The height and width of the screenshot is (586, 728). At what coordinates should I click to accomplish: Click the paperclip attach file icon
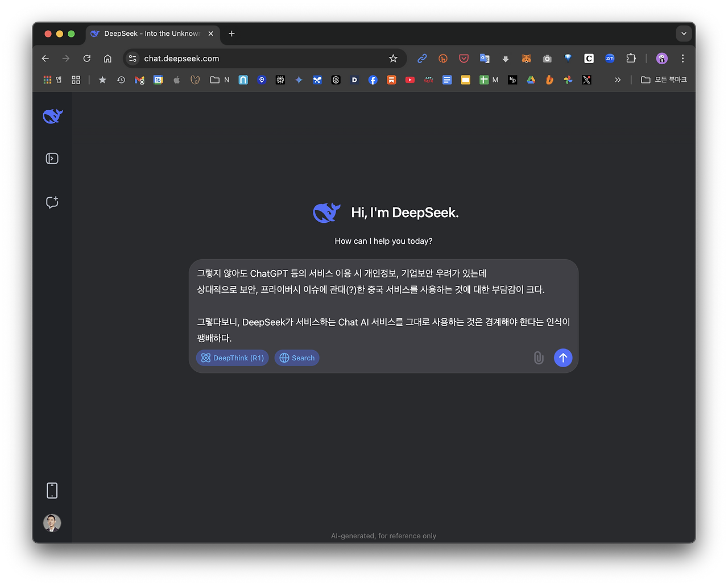[539, 358]
